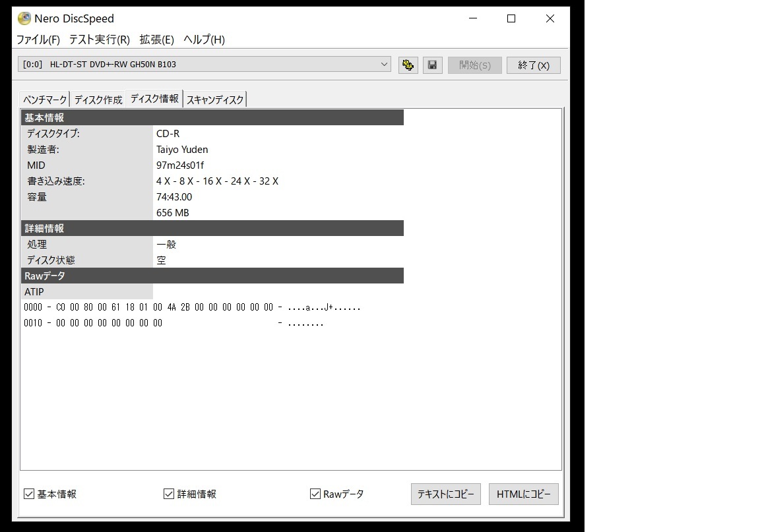This screenshot has width=760, height=532.
Task: Click the MID label
Action: click(x=36, y=165)
